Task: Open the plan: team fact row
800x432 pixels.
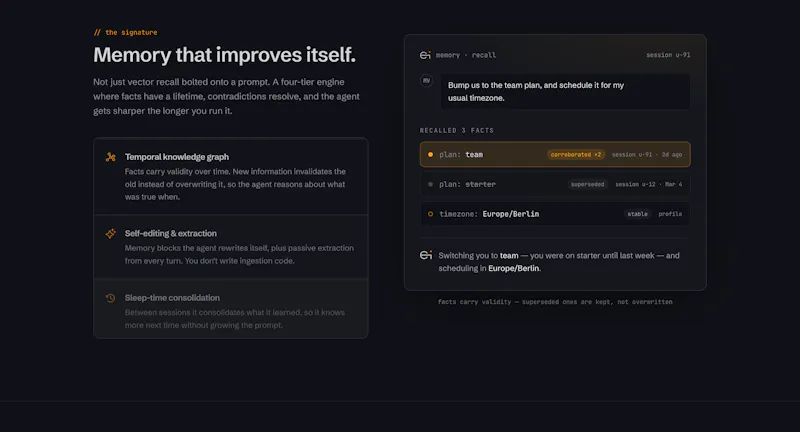Action: tap(555, 155)
